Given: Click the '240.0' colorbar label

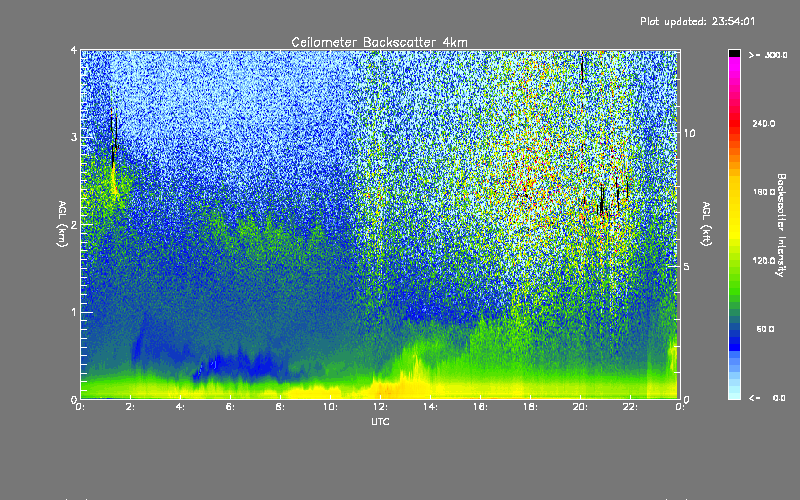Looking at the screenshot, I should coord(764,123).
